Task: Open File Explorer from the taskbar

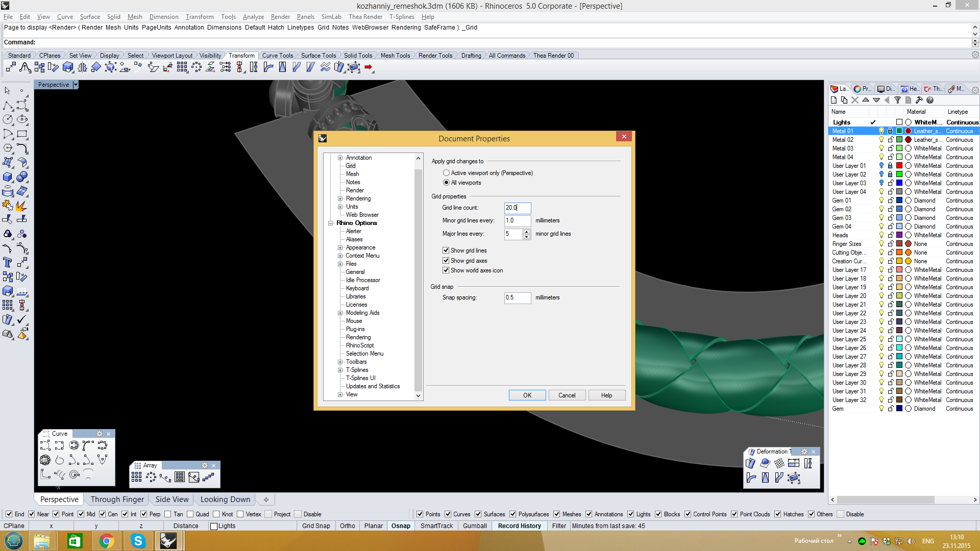Action: [x=41, y=541]
